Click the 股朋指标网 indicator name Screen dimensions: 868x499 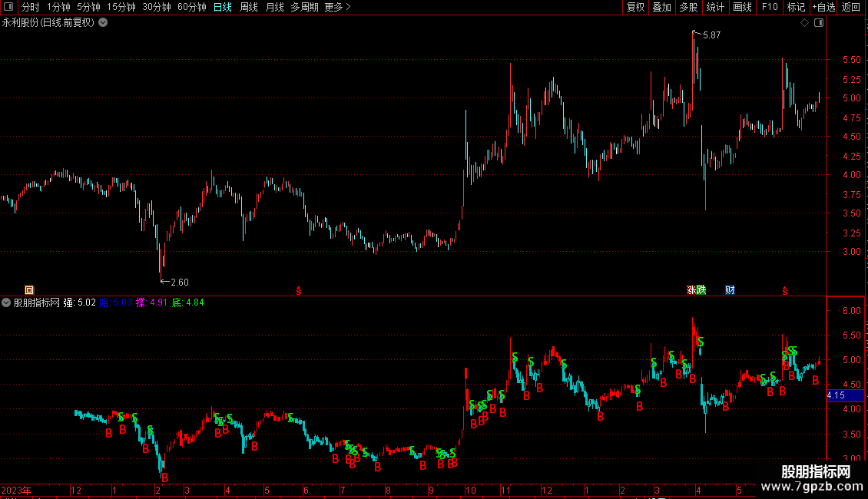coord(37,302)
